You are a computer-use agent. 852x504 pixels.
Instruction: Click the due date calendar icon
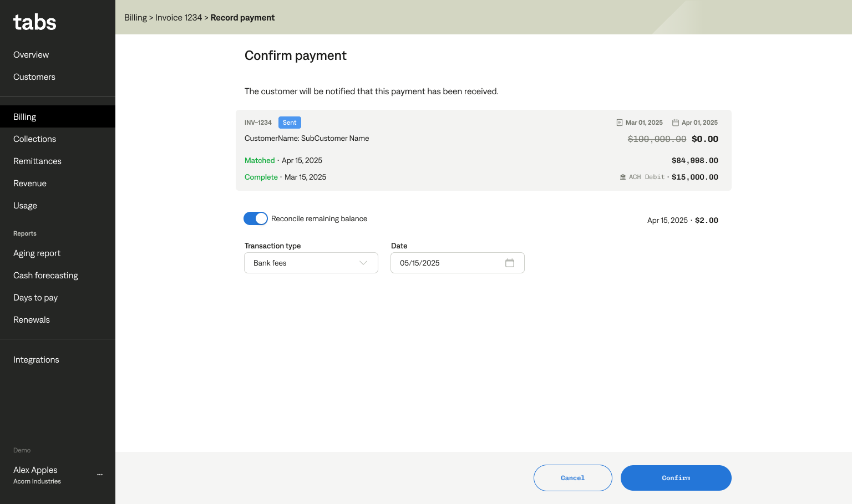point(676,123)
